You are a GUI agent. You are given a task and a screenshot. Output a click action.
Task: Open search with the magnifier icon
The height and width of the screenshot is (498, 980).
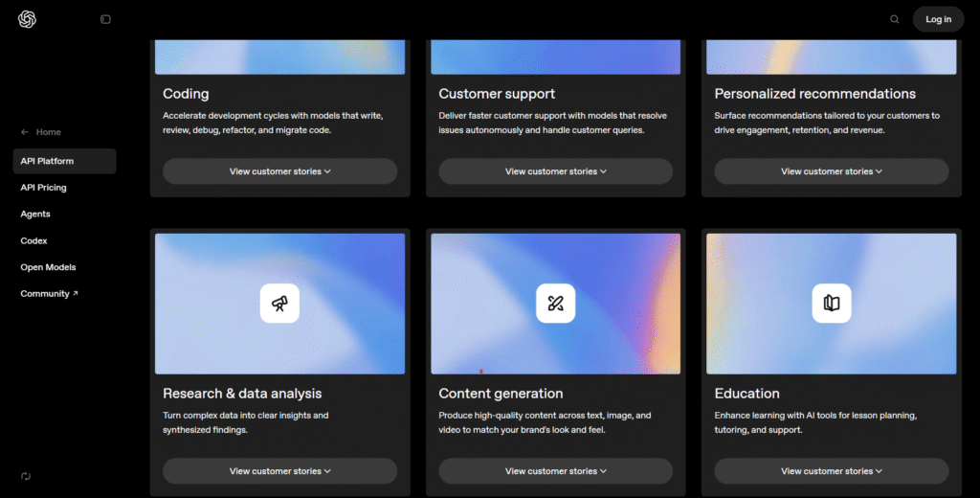point(895,19)
